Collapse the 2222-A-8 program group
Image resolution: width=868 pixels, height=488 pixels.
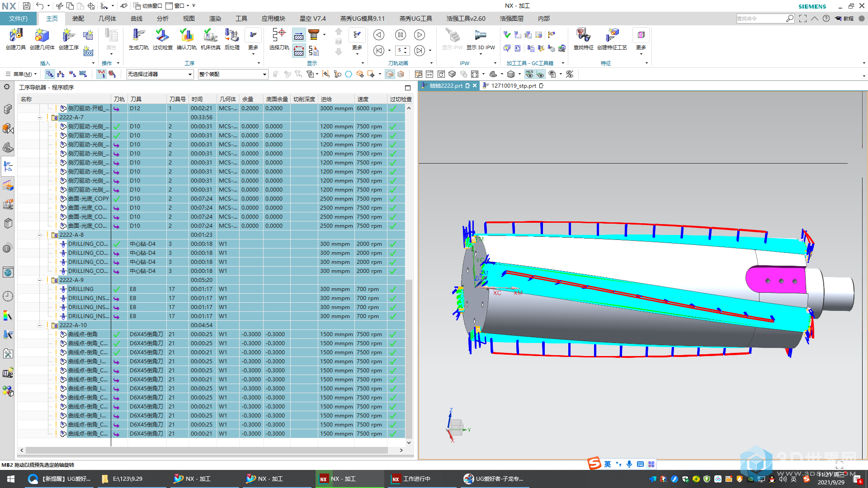click(40, 235)
